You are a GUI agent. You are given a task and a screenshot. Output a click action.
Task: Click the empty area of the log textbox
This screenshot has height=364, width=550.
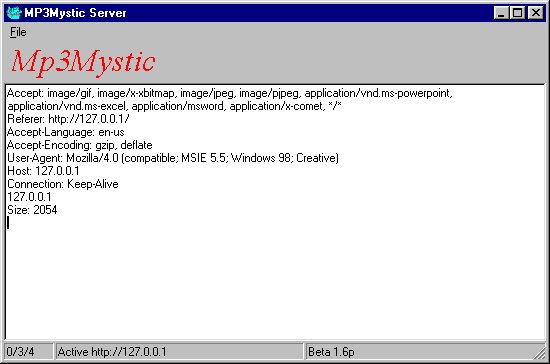(x=275, y=281)
